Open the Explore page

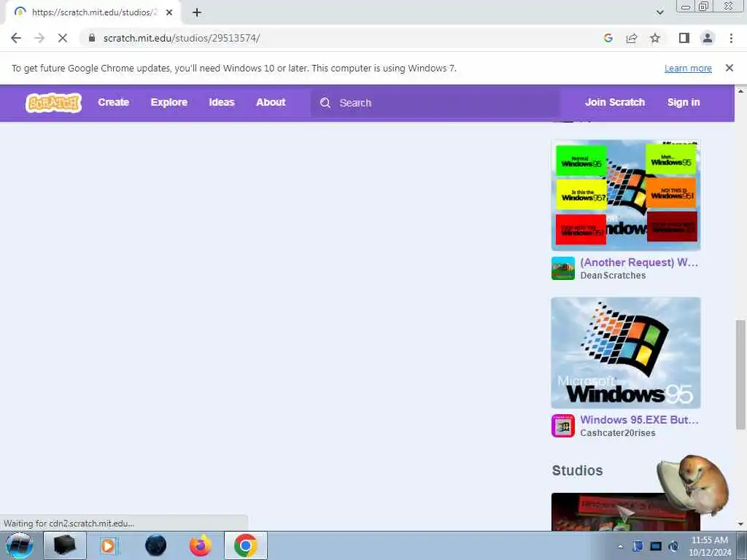[169, 102]
